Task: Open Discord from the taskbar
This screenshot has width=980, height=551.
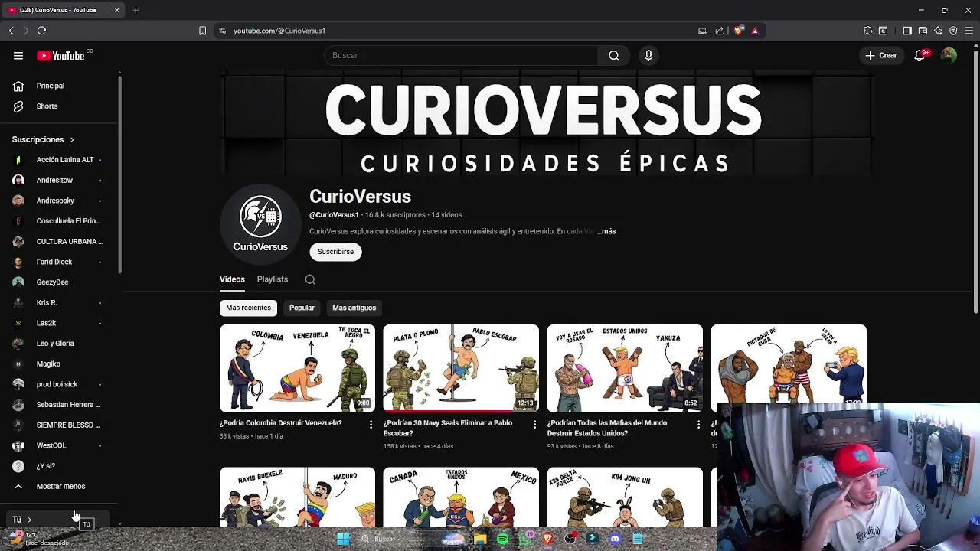Action: pos(615,539)
